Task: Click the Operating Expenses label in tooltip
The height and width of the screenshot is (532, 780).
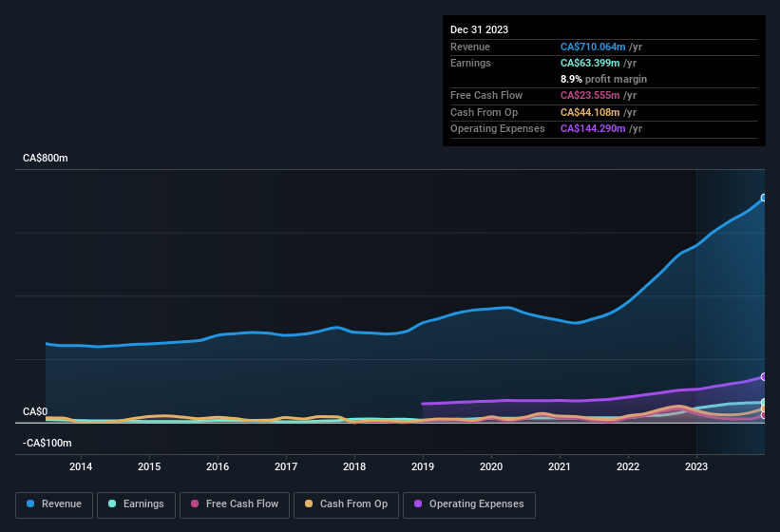Action: click(498, 129)
